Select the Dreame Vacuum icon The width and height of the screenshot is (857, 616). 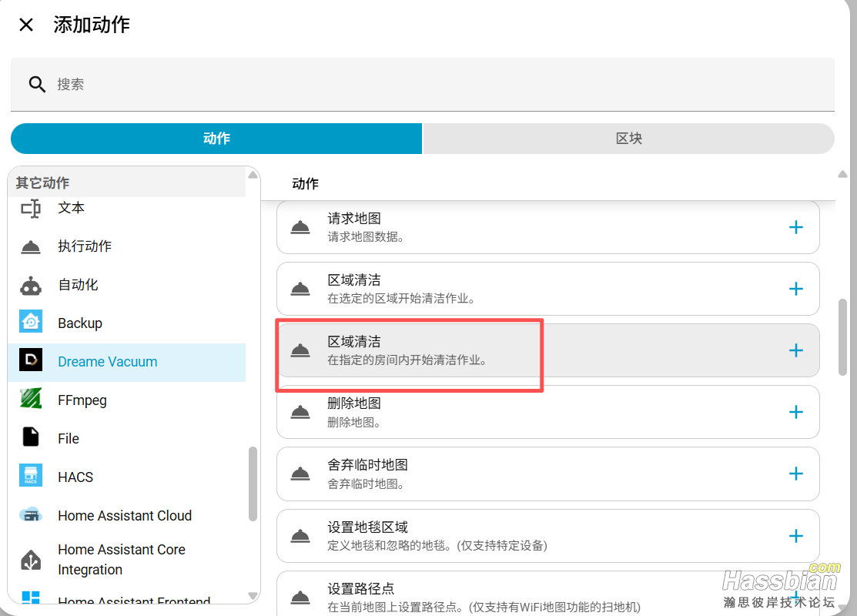point(31,361)
